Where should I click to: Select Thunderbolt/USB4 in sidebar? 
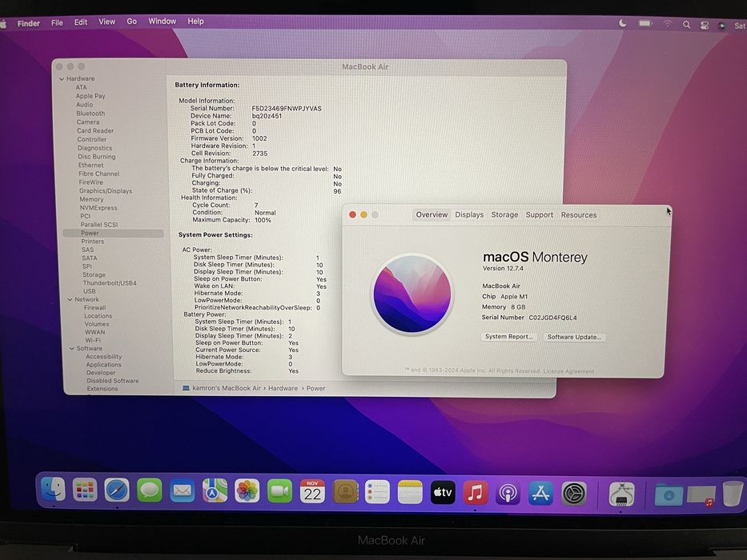(x=110, y=283)
